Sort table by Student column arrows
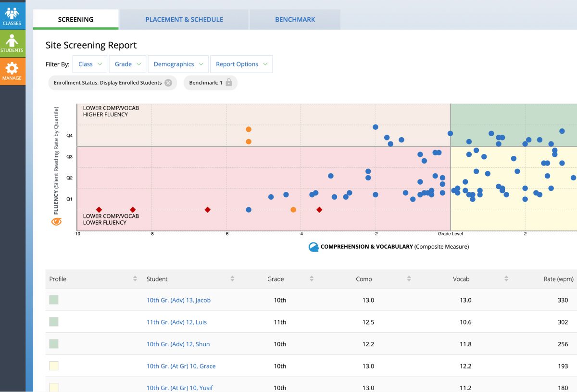Screen dimensions: 577x392 tap(232, 279)
